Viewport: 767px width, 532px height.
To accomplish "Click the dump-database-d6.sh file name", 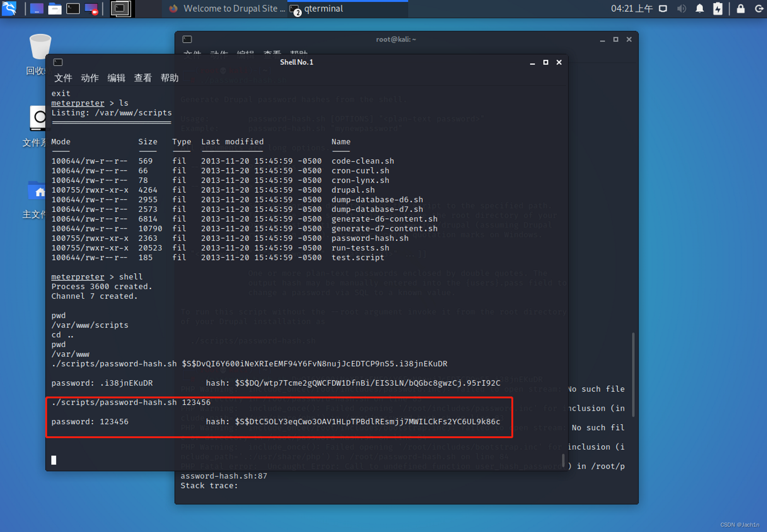I will 377,199.
